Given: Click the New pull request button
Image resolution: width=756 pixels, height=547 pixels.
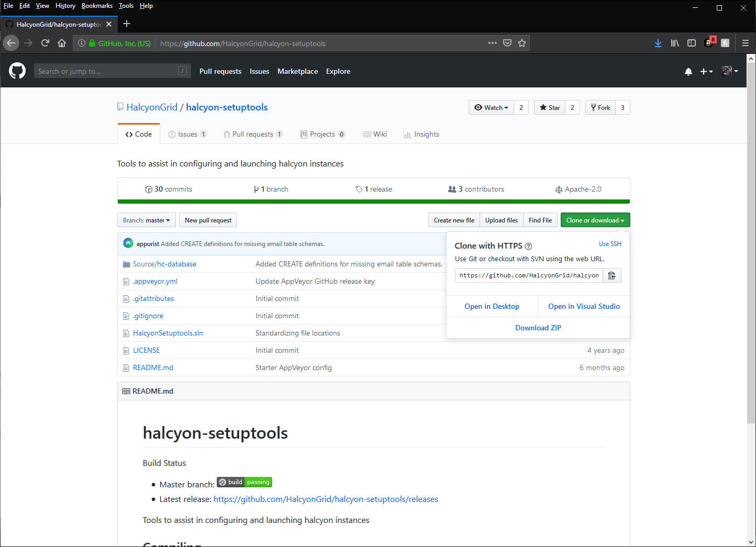Looking at the screenshot, I should pyautogui.click(x=208, y=220).
